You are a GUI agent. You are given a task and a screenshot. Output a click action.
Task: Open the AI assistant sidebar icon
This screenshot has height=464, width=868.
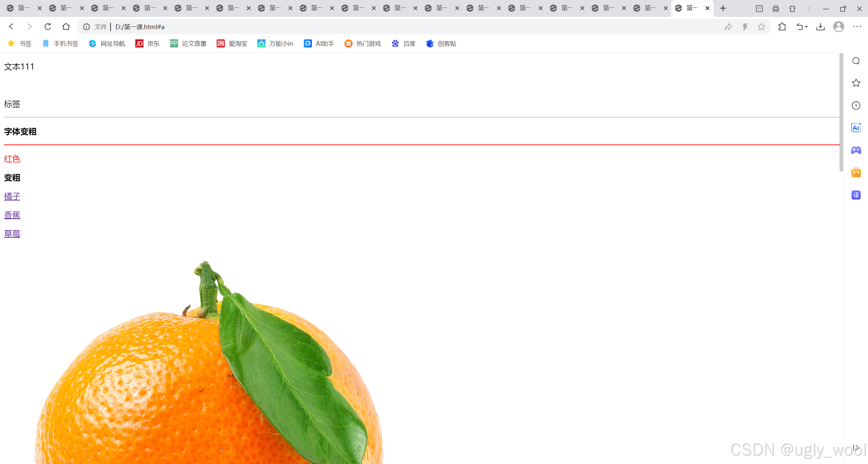[856, 128]
